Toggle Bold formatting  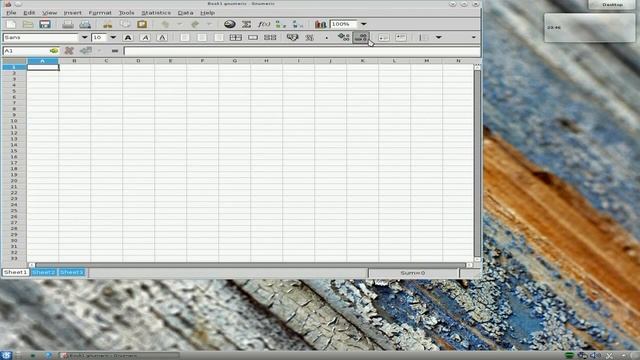(128, 38)
